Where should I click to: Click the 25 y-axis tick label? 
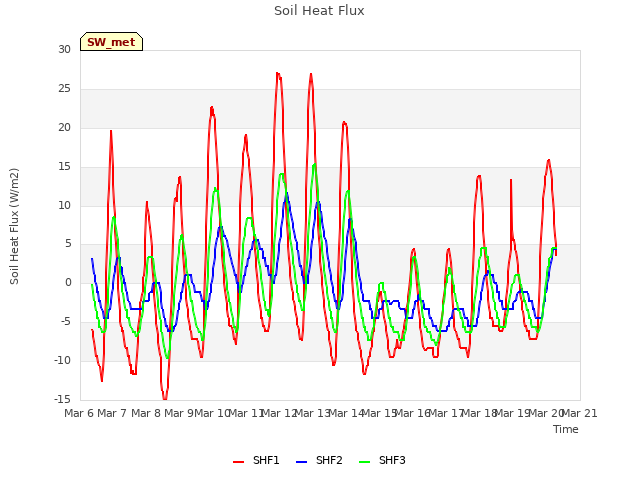click(64, 89)
